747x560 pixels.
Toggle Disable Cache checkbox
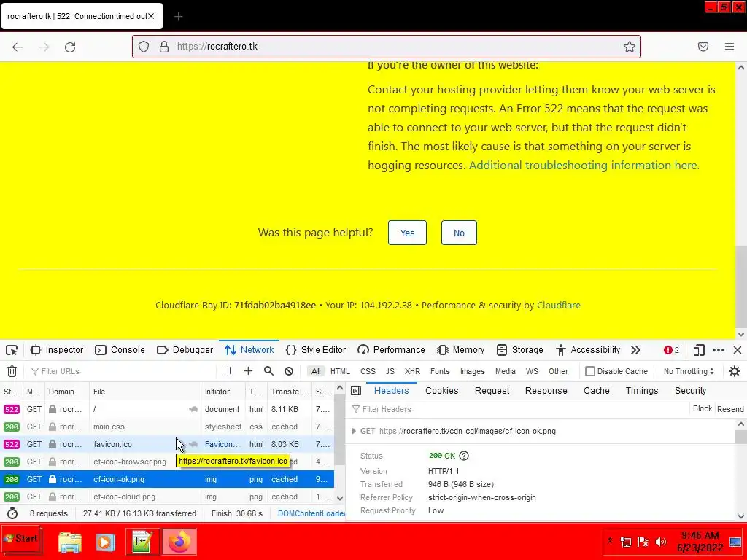pos(589,371)
